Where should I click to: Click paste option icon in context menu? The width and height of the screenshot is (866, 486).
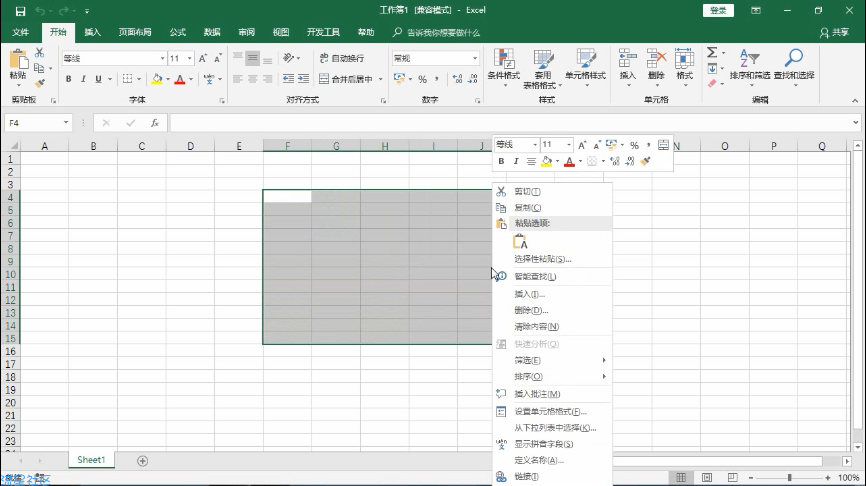[520, 241]
